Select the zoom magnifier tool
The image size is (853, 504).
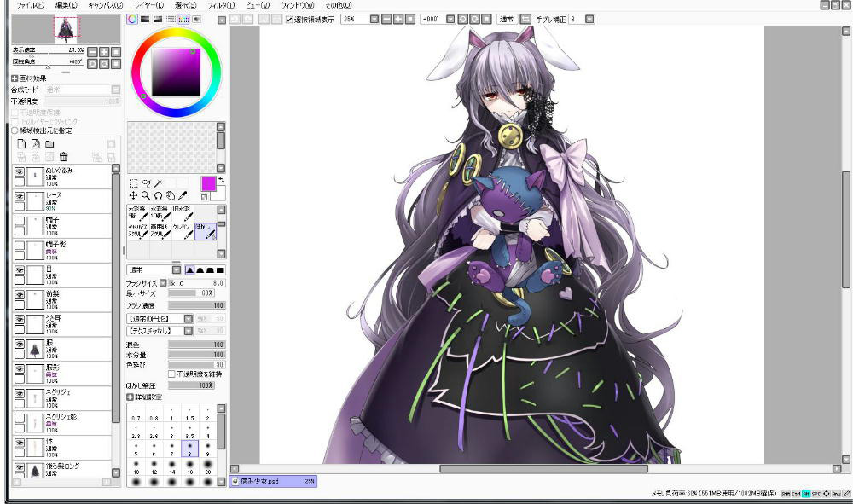[x=146, y=195]
